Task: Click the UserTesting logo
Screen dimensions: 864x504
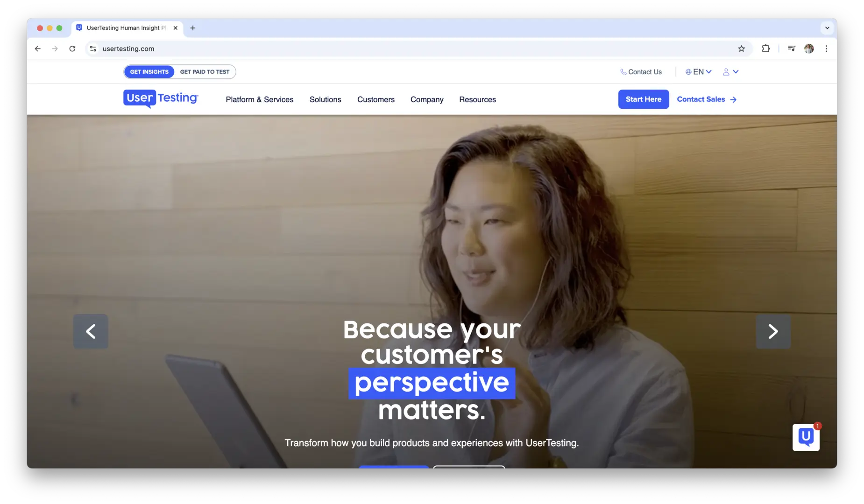Action: click(x=161, y=98)
